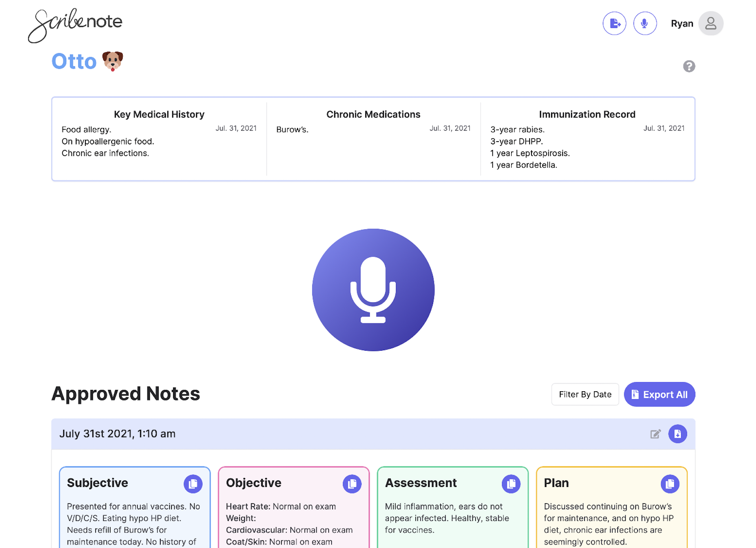Click the 'Weight:' line in Objective
756x548 pixels.
(x=241, y=518)
